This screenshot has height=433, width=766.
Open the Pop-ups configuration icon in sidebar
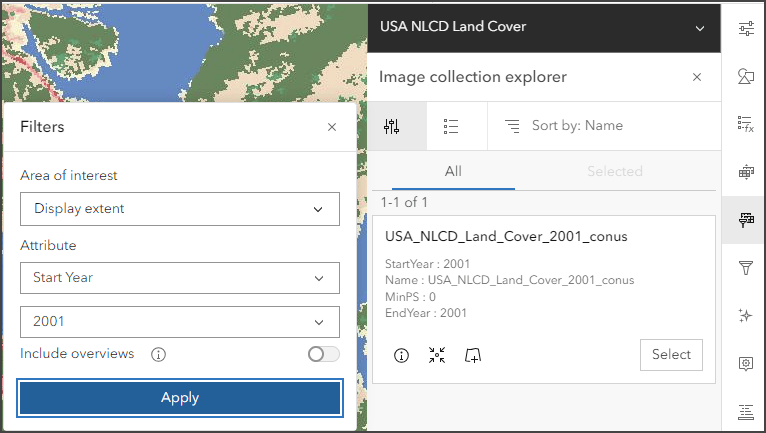(746, 364)
